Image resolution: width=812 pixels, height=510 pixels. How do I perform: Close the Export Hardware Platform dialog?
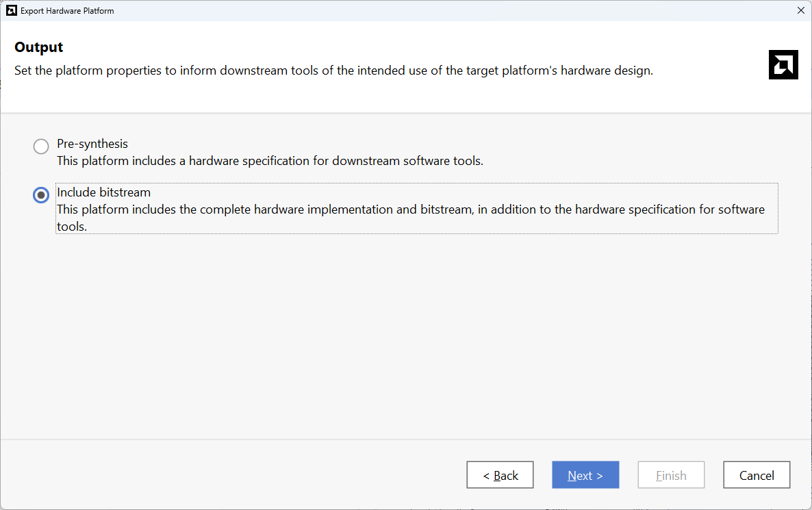801,10
